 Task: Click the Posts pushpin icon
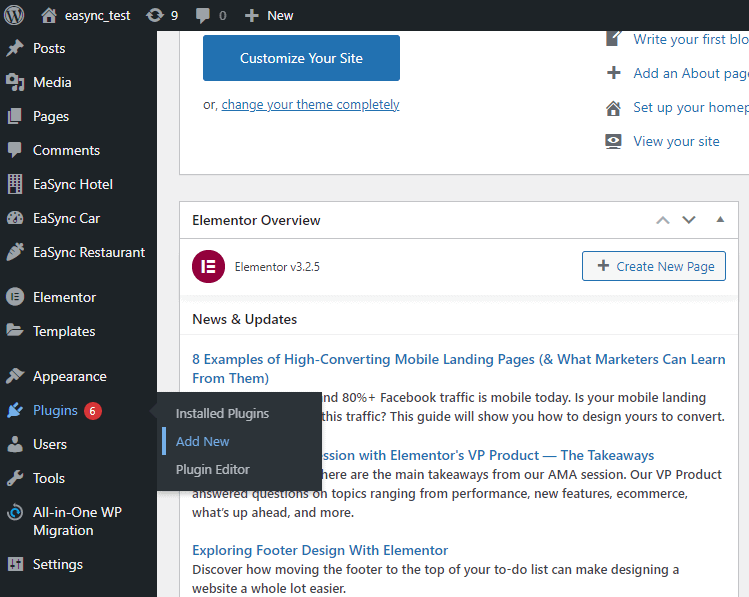(x=15, y=48)
